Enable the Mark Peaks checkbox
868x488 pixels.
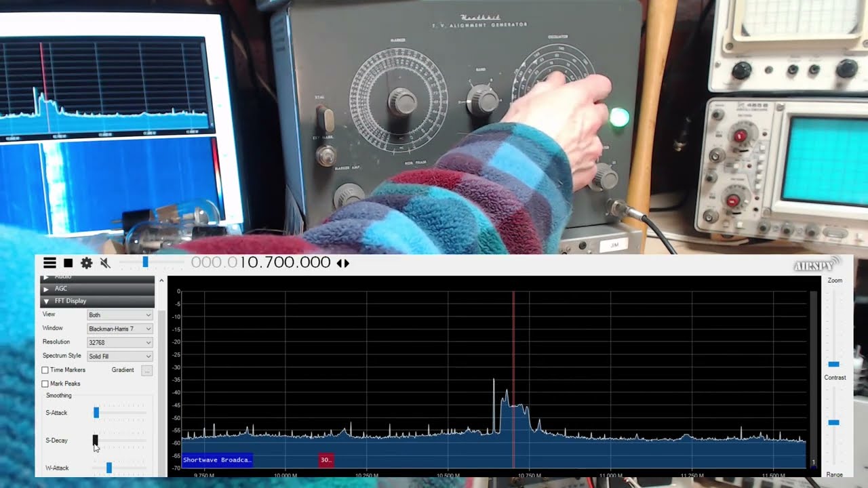coord(45,384)
